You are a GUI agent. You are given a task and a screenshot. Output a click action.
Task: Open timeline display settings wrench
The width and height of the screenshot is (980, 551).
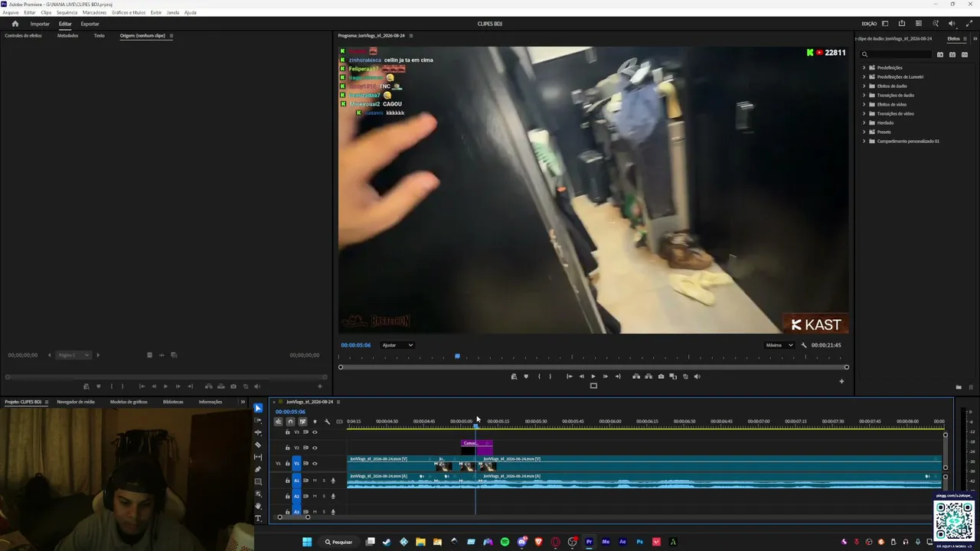point(327,422)
